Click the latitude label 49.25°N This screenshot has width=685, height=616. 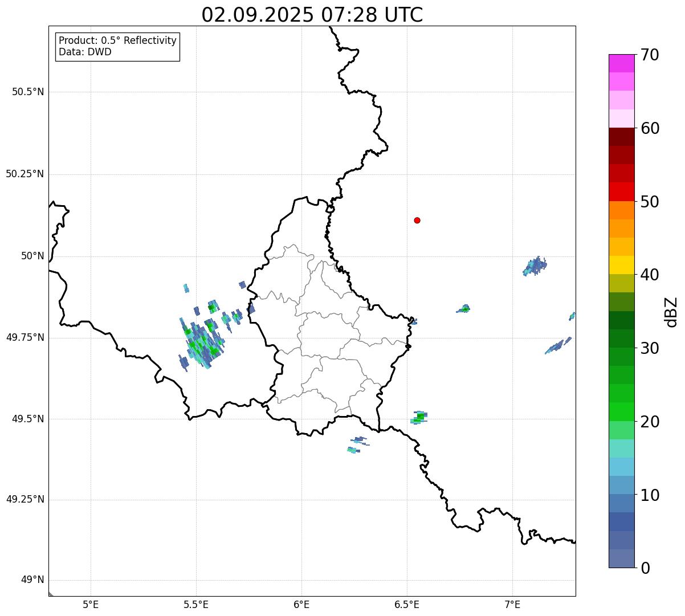[25, 500]
